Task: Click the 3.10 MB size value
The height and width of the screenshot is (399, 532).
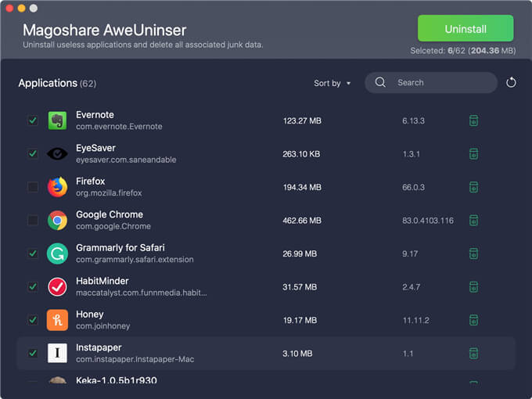Action: (x=297, y=354)
